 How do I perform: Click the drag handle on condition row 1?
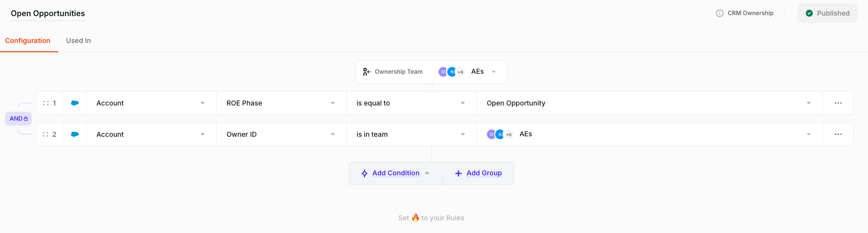point(46,103)
